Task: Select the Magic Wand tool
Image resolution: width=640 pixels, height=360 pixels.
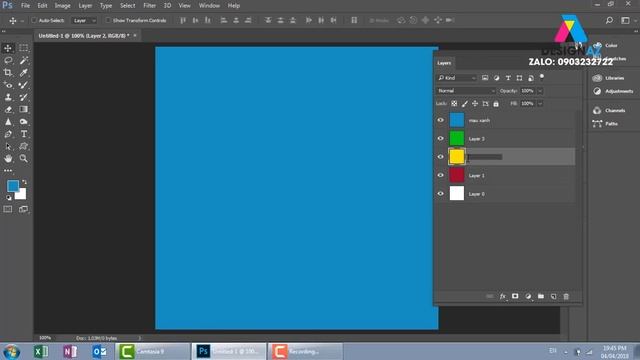Action: point(24,60)
